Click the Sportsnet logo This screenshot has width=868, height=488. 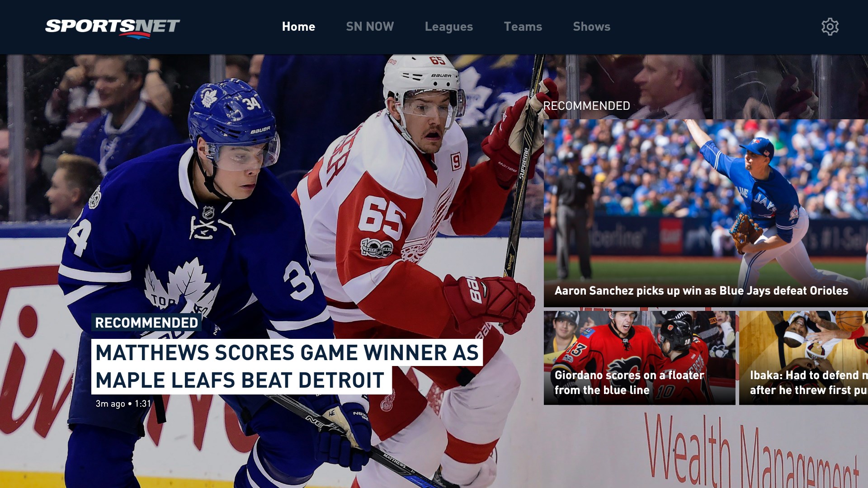(113, 27)
